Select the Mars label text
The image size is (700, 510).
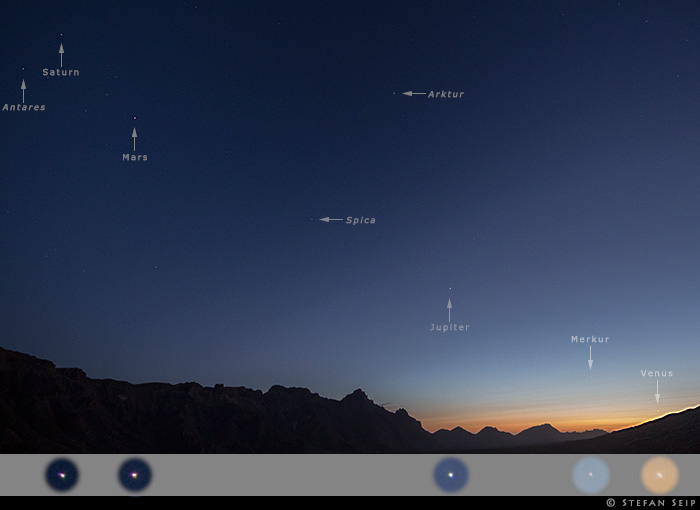(135, 157)
